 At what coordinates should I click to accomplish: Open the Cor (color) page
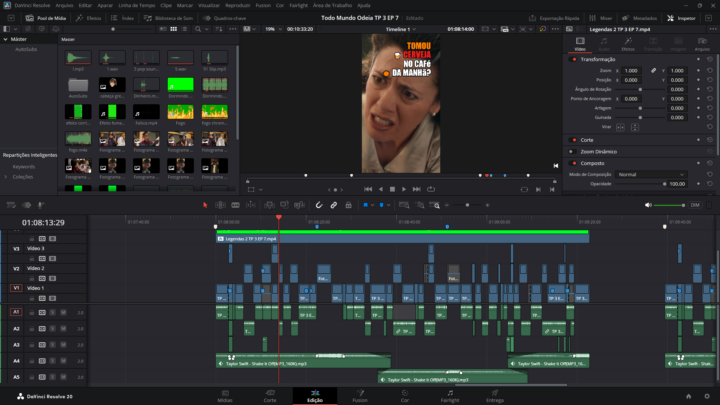(x=404, y=393)
